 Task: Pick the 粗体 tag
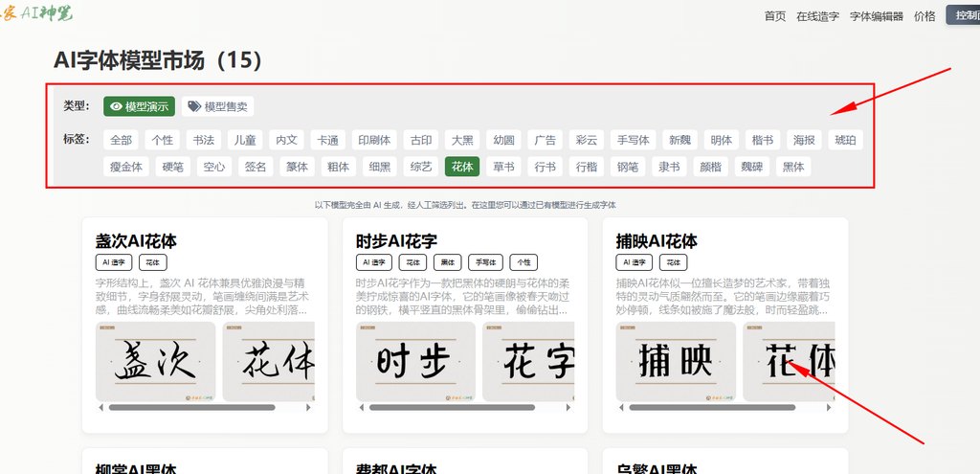(x=338, y=167)
